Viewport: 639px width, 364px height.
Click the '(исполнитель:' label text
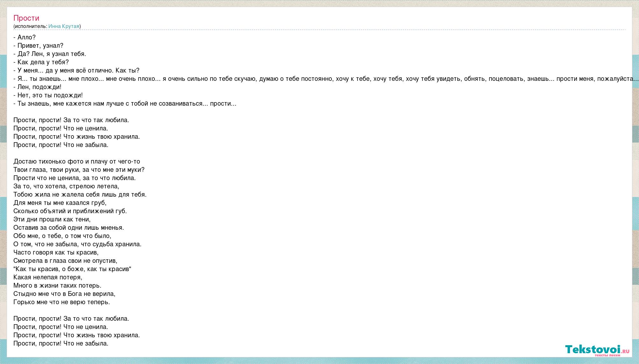pos(30,26)
